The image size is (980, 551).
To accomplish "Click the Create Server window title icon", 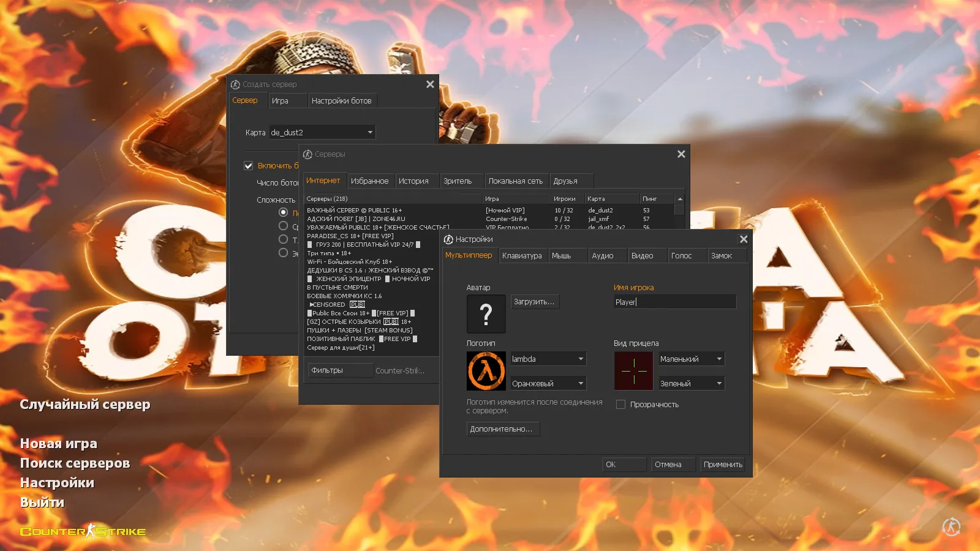I will pos(235,84).
